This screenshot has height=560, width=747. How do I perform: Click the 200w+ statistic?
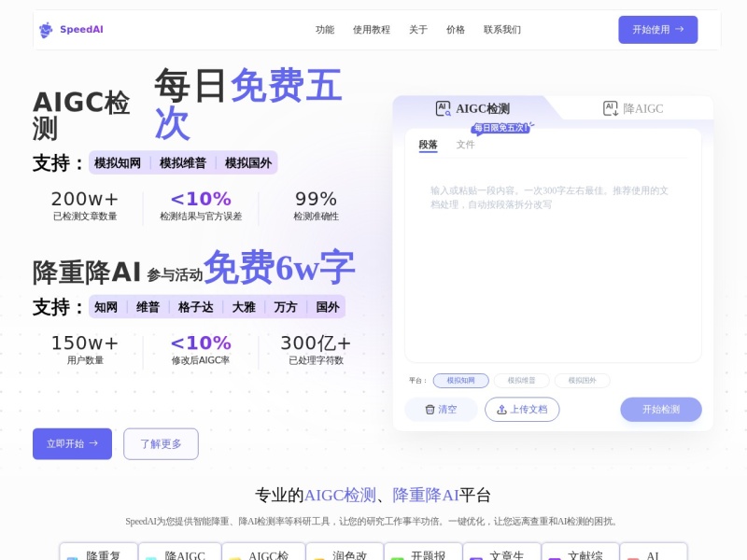[85, 205]
